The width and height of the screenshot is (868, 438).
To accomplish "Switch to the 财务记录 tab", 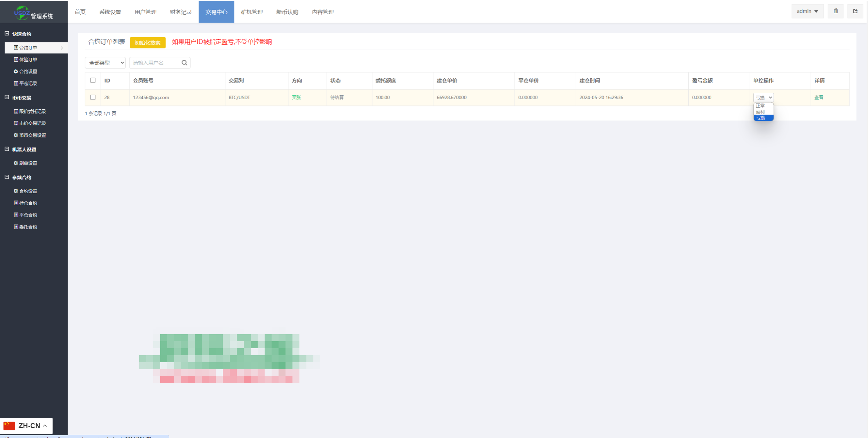I will tap(181, 12).
